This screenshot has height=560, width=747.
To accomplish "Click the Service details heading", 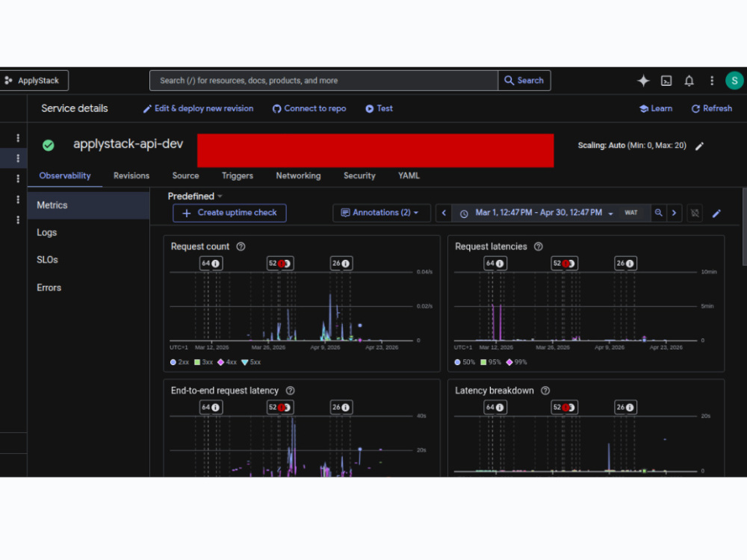I will point(74,108).
